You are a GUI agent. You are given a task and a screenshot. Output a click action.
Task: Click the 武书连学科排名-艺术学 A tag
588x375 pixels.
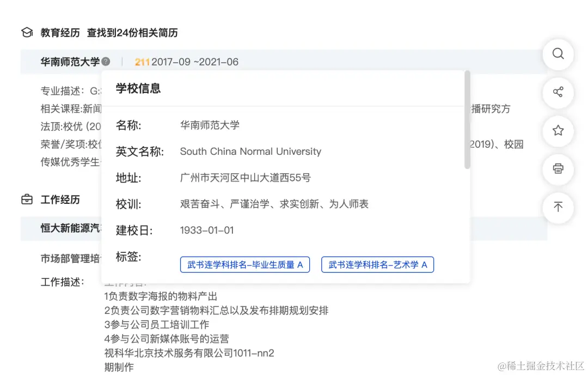click(x=377, y=264)
